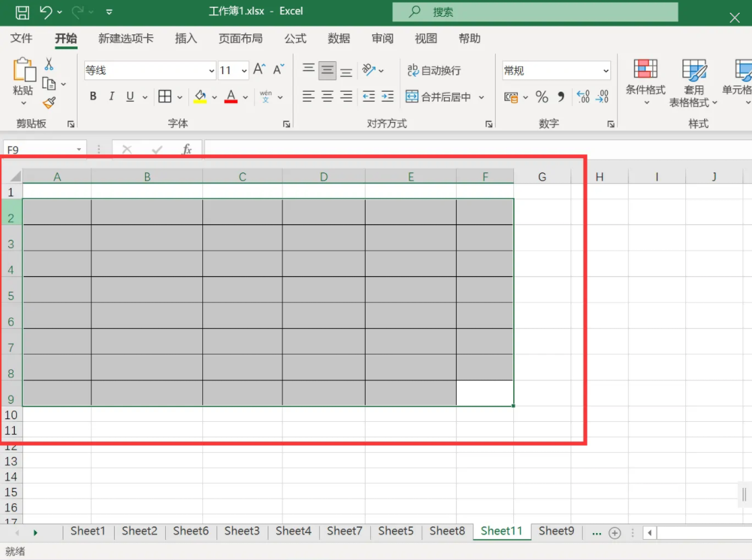
Task: Open the font name 等线 dropdown
Action: pos(211,71)
